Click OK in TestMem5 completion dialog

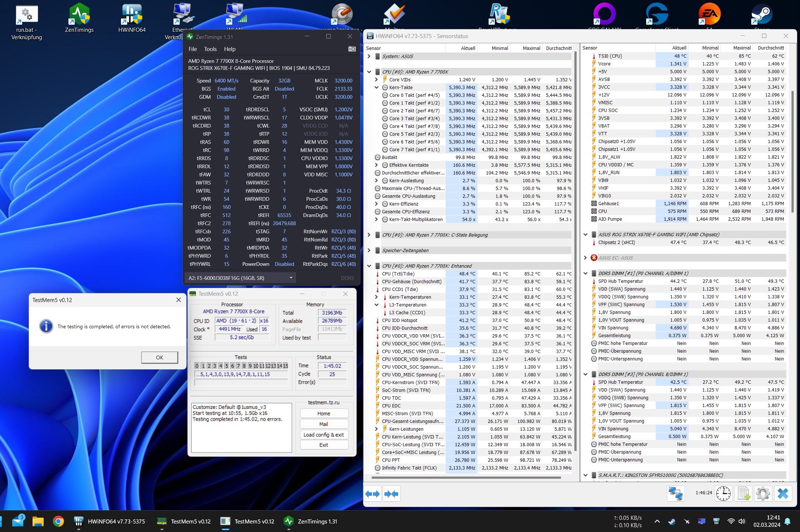click(x=159, y=357)
